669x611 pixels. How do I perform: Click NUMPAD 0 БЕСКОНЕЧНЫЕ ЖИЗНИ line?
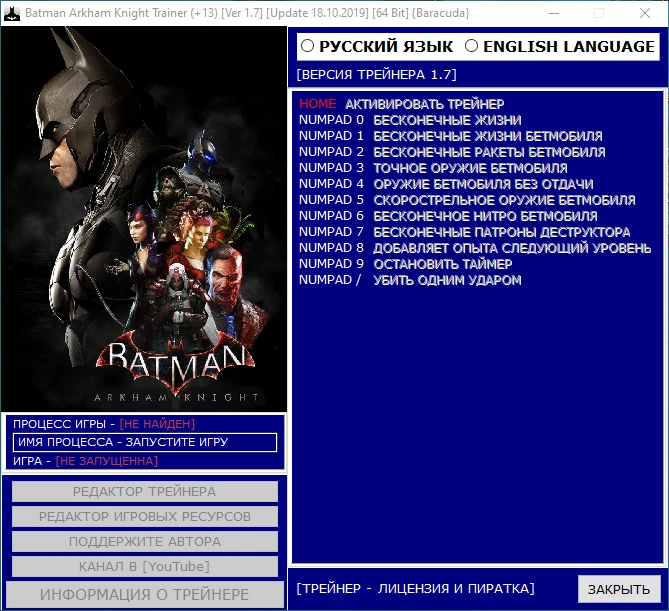pos(410,120)
